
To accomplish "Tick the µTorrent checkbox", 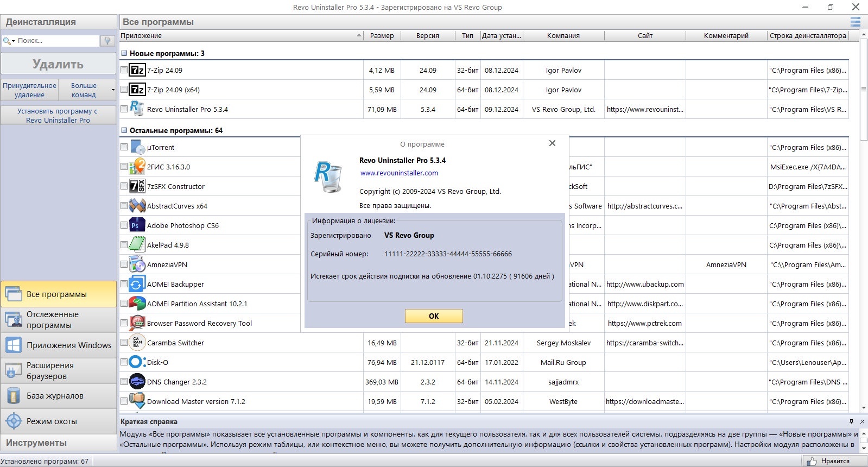I will (x=124, y=147).
